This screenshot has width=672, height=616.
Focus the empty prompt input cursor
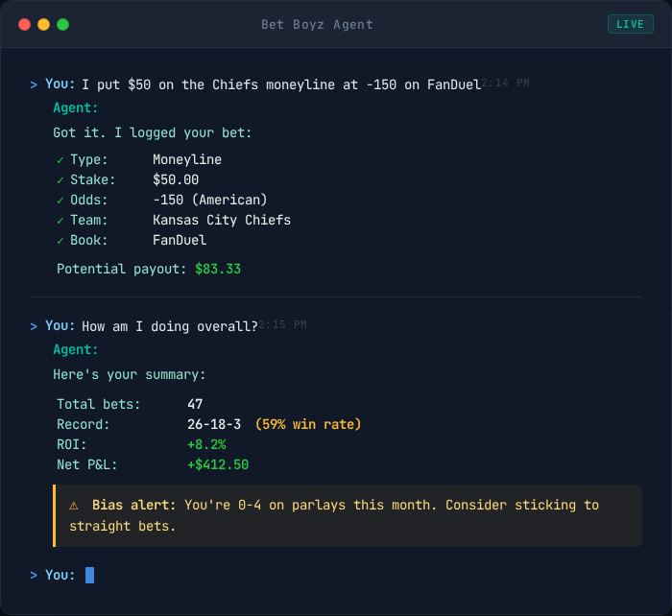89,575
